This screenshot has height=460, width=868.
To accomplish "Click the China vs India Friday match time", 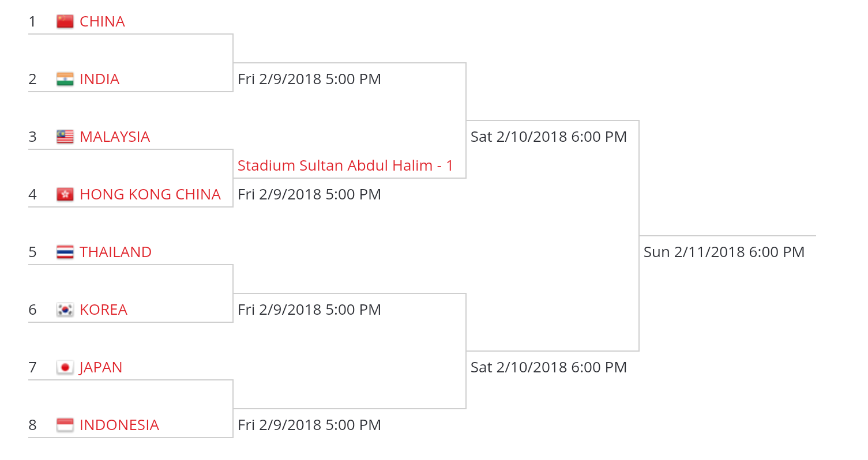I will [x=309, y=80].
